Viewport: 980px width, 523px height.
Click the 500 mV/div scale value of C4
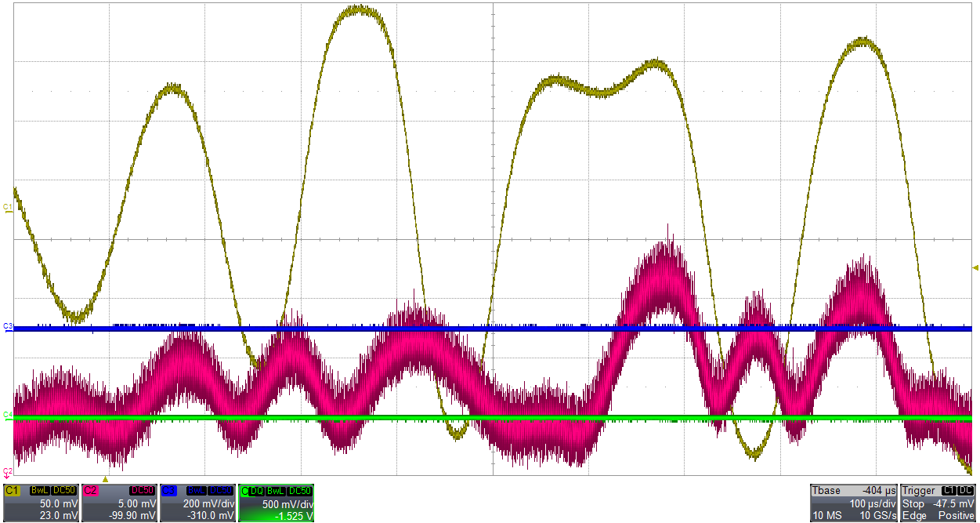click(x=287, y=504)
